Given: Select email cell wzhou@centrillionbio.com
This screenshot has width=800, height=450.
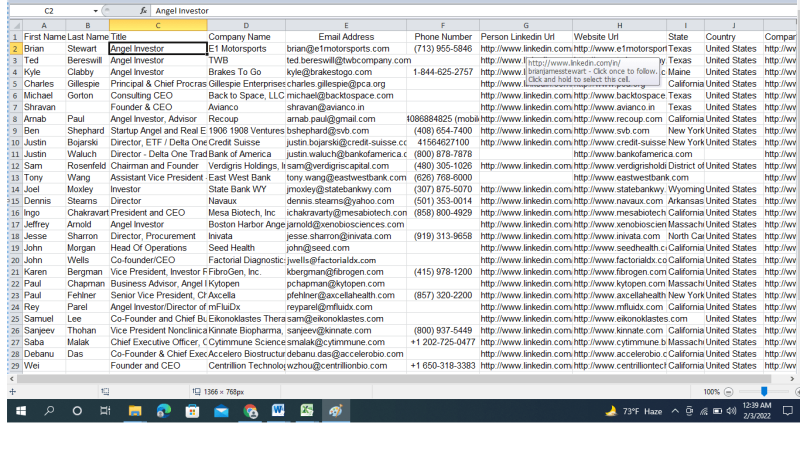Looking at the screenshot, I should [346, 366].
